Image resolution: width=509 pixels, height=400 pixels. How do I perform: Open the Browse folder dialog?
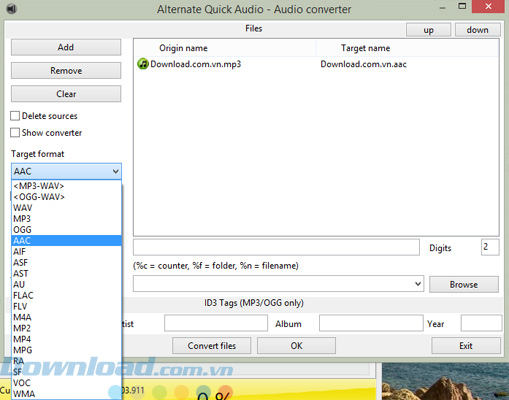point(464,284)
